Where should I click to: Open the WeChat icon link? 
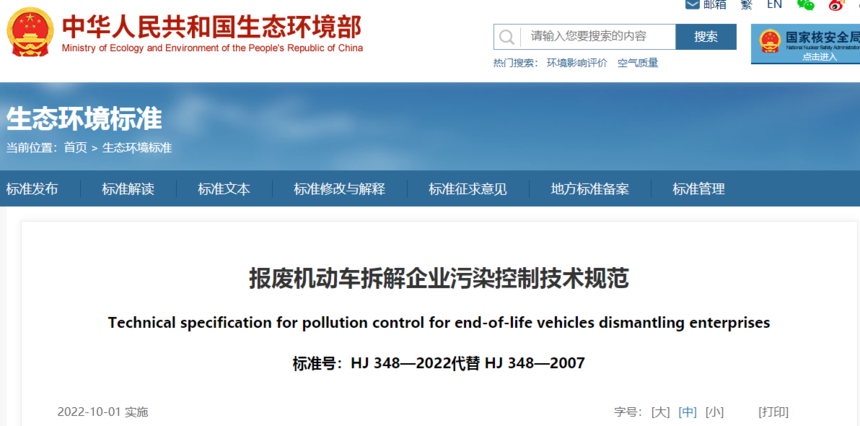tap(806, 4)
